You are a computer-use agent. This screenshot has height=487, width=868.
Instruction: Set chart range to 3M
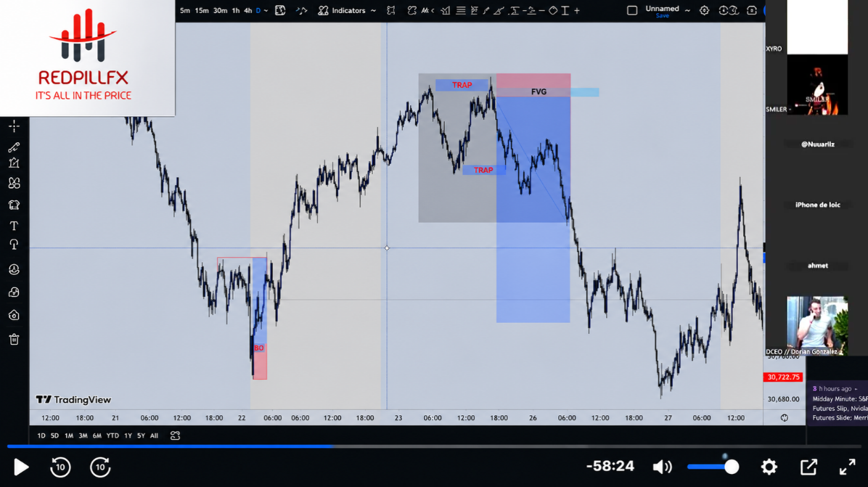click(83, 435)
